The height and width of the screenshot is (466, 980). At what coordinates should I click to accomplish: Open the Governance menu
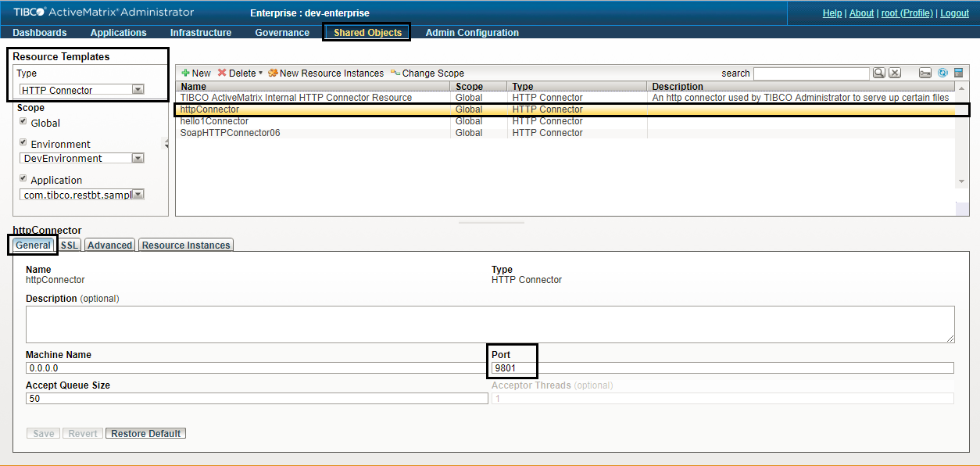point(282,33)
